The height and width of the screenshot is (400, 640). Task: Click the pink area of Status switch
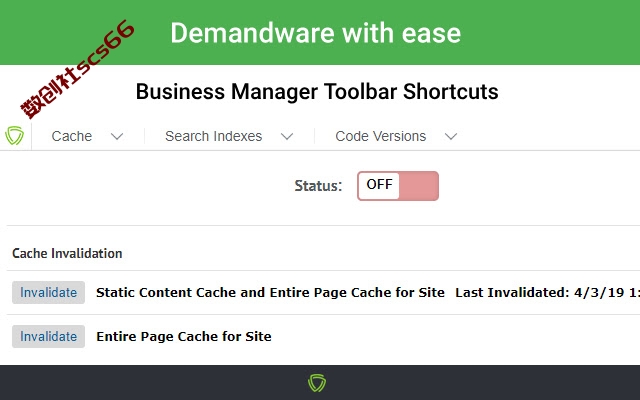[x=418, y=186]
